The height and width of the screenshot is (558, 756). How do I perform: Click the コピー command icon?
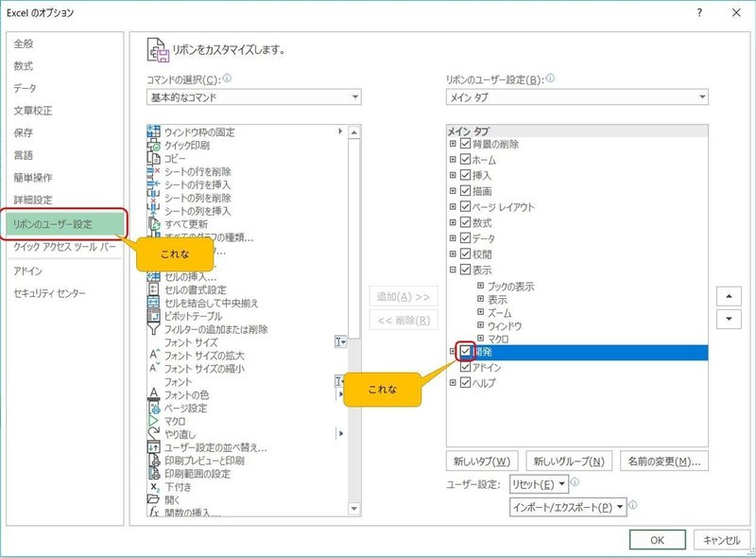tap(153, 158)
